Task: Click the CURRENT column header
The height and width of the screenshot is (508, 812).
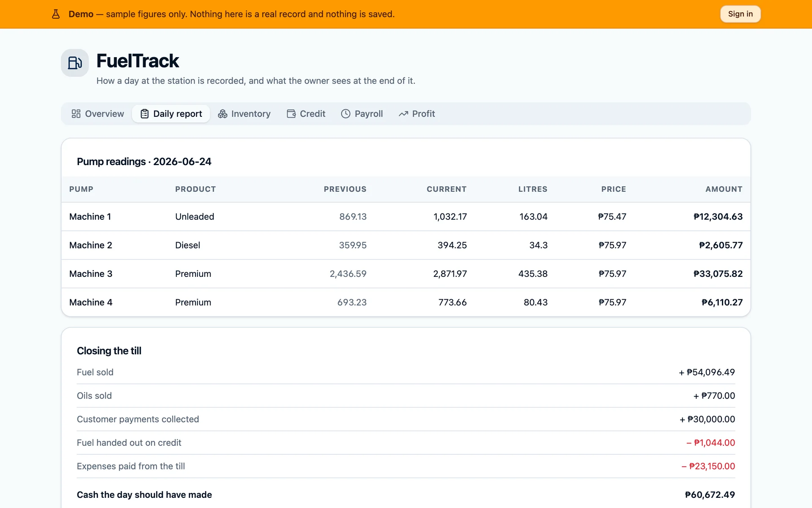Action: [447, 189]
